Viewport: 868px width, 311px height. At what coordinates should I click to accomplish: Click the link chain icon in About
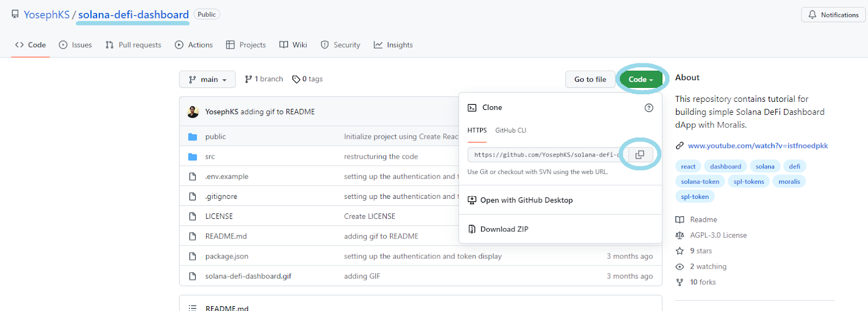[680, 146]
